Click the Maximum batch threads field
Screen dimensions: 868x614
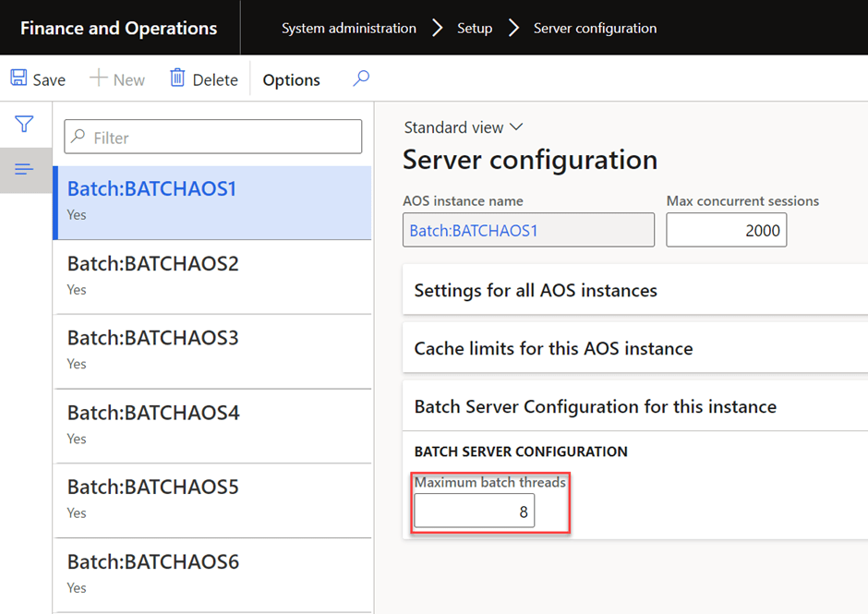(474, 511)
